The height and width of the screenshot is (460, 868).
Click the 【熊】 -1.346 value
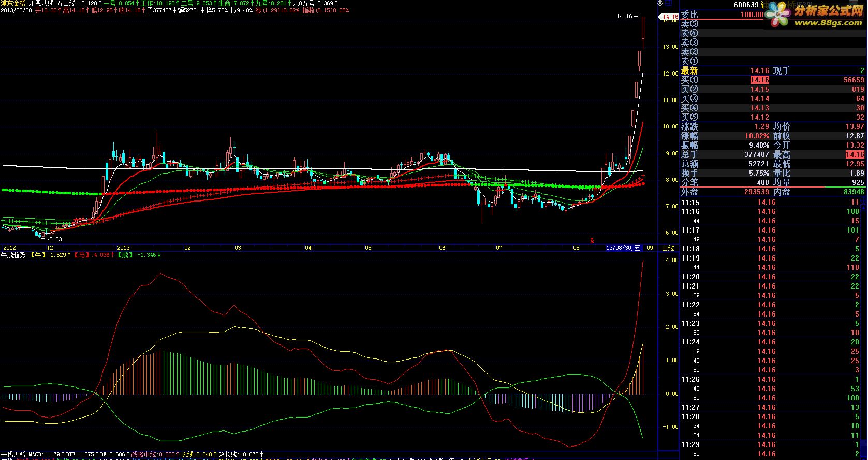click(138, 255)
